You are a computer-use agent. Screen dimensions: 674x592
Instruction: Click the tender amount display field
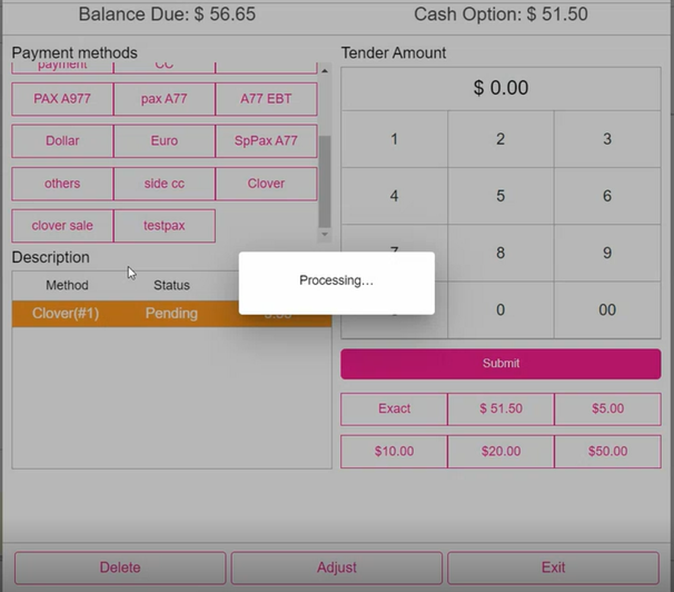[x=500, y=88]
